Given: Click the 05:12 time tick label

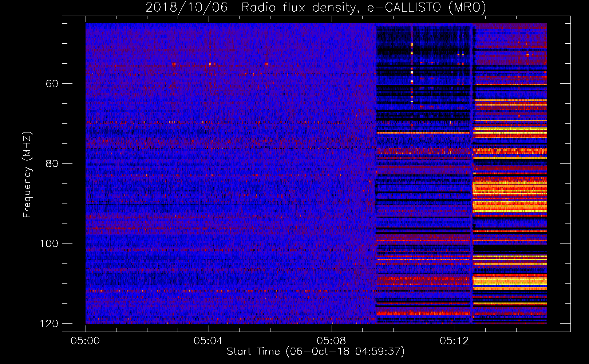Looking at the screenshot, I should [454, 341].
